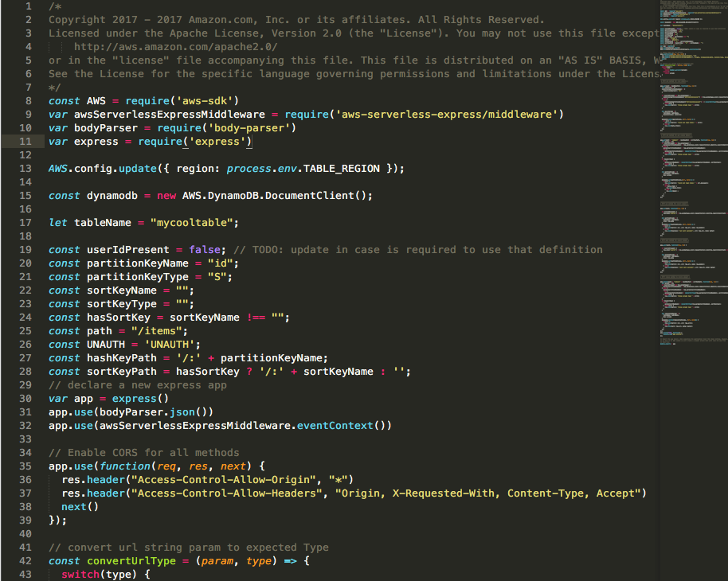Click DocumentClient on line 15
Image resolution: width=728 pixels, height=581 pixels.
coord(310,195)
